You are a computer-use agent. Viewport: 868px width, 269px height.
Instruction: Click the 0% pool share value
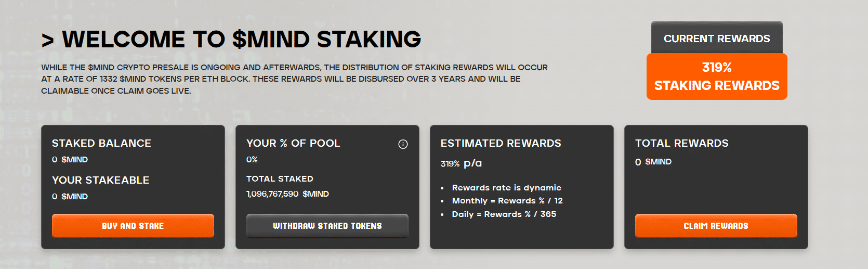tap(252, 160)
